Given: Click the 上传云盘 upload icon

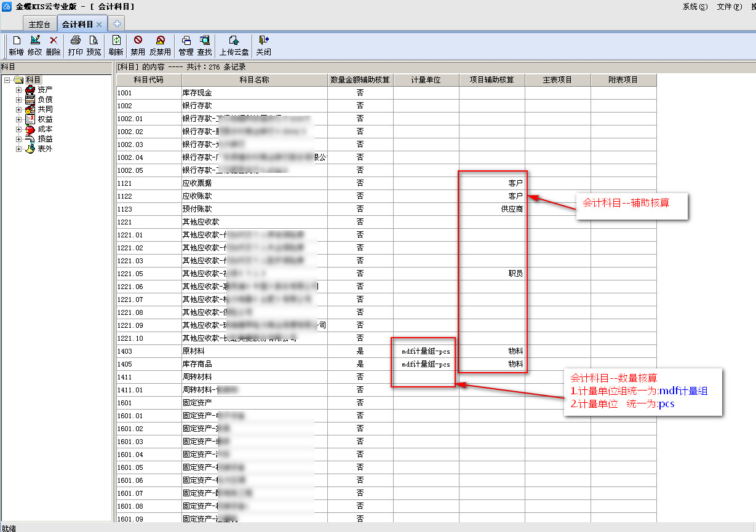Looking at the screenshot, I should click(234, 41).
